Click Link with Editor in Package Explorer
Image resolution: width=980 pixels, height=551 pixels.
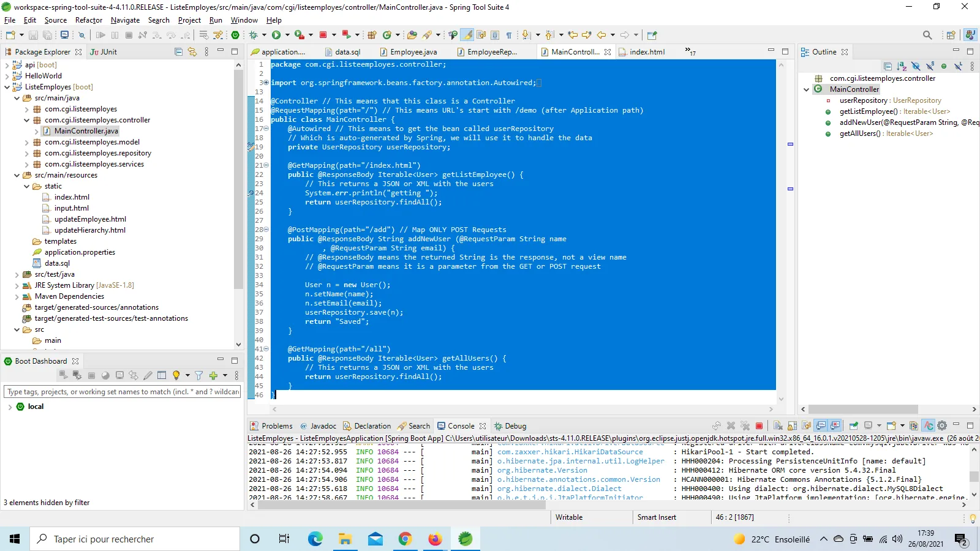(x=192, y=52)
